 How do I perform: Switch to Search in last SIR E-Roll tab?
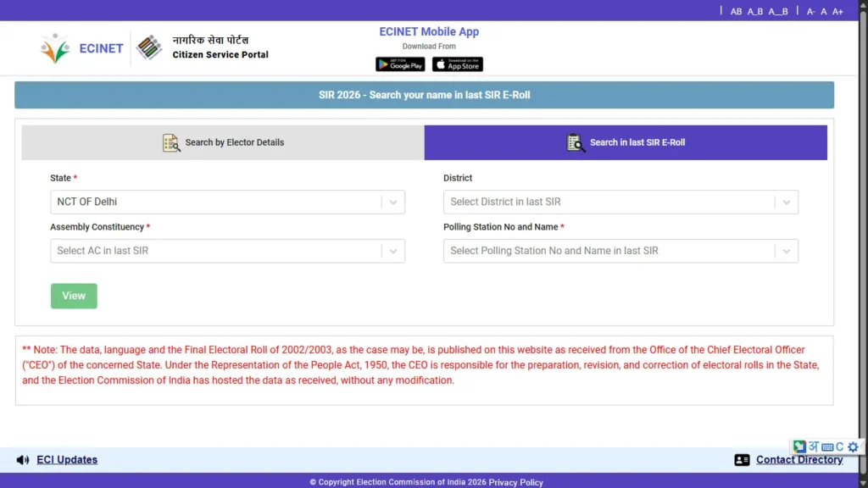coord(626,142)
